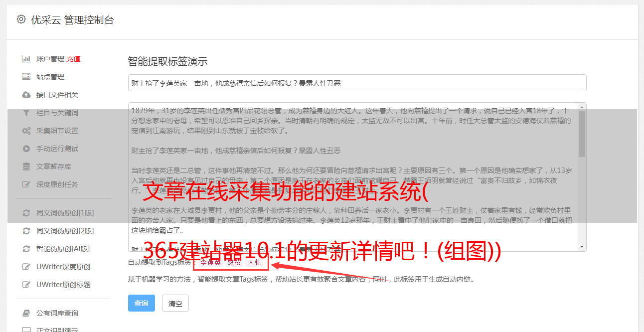Select the 公有词库查询 book icon
Image resolution: width=644 pixels, height=332 pixels.
click(x=26, y=313)
